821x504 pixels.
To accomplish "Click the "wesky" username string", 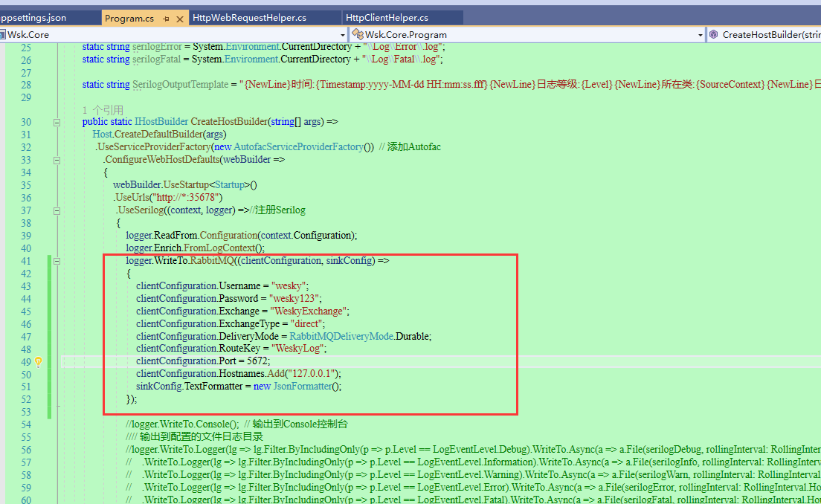I will coord(289,285).
